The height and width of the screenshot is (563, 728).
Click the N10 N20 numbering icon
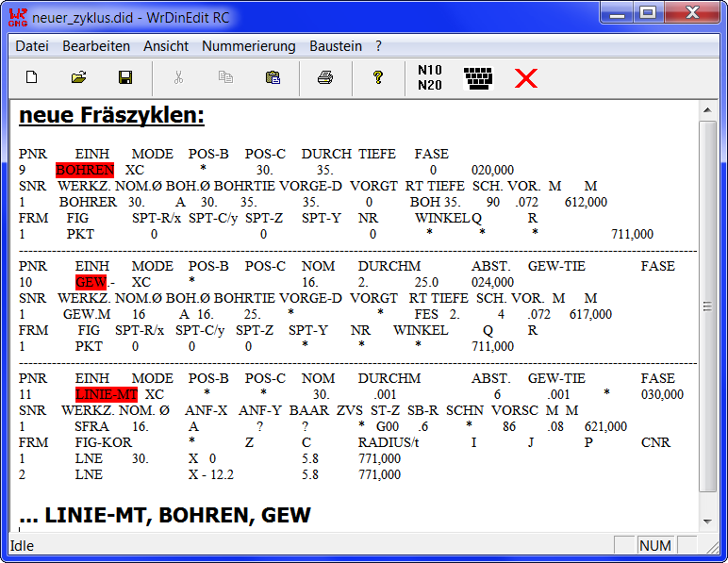tap(429, 77)
